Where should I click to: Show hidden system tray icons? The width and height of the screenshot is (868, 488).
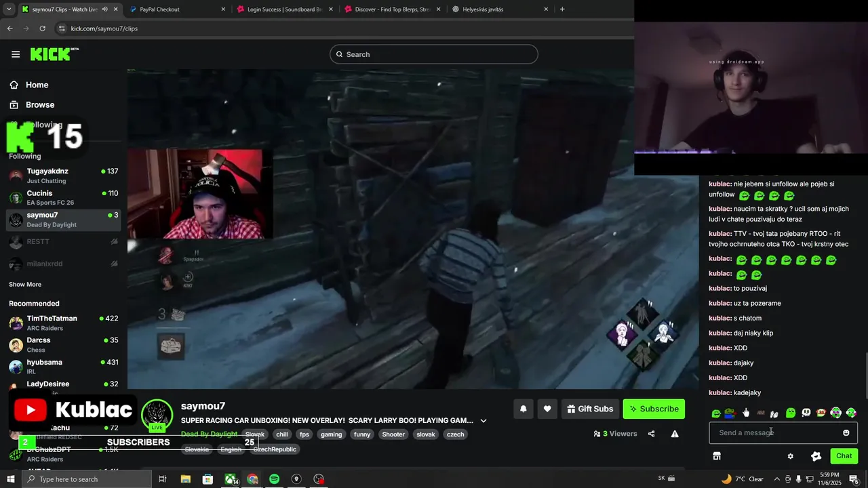coord(778,479)
